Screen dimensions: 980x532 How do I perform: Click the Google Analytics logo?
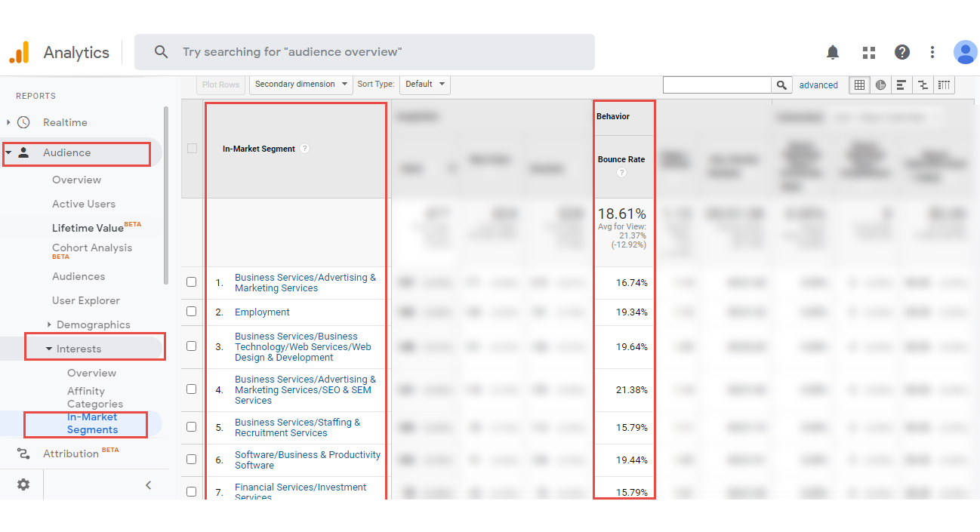point(19,52)
